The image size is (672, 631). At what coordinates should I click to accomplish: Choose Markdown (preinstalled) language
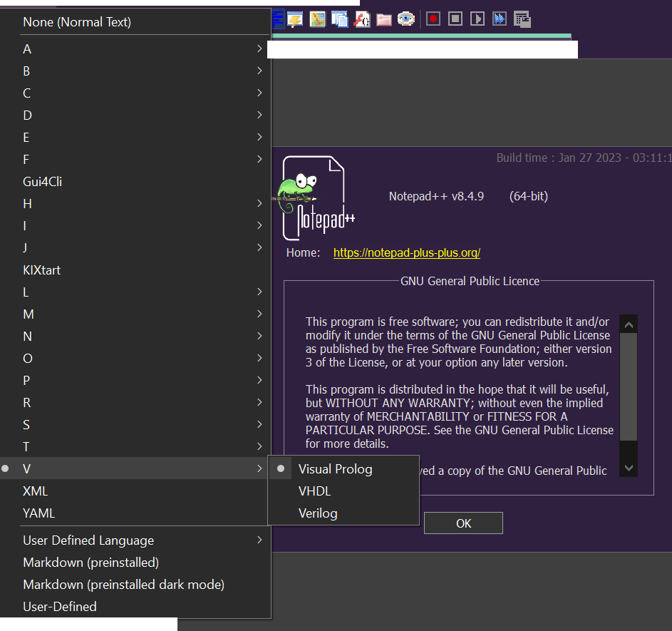[135, 563]
